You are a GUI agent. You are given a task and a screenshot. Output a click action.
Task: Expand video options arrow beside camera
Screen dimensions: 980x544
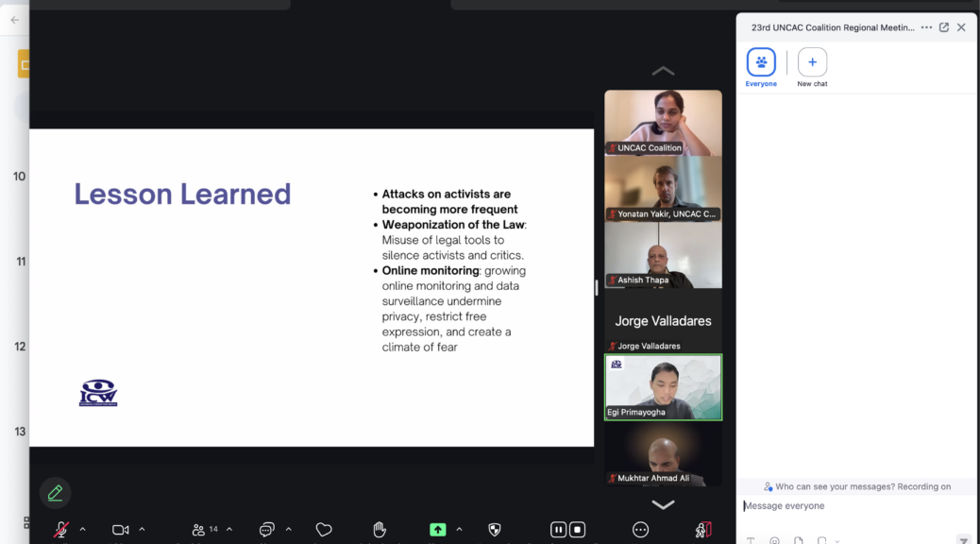pyautogui.click(x=142, y=529)
